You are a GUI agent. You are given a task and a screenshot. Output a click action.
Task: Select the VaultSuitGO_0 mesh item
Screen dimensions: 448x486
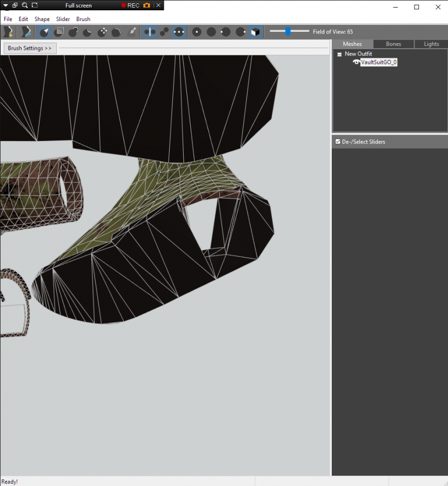pos(379,62)
